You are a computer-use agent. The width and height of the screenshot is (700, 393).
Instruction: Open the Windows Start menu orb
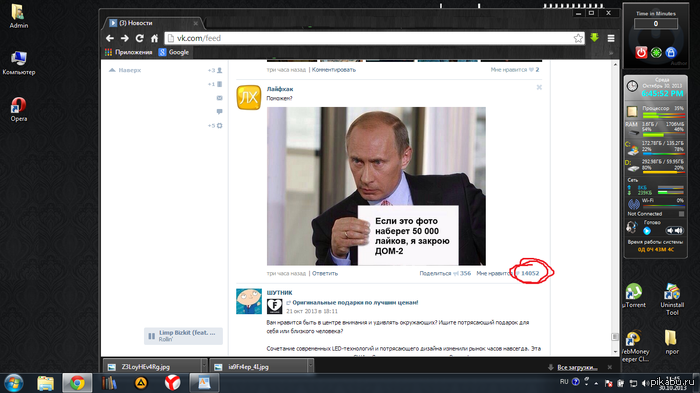pyautogui.click(x=14, y=383)
